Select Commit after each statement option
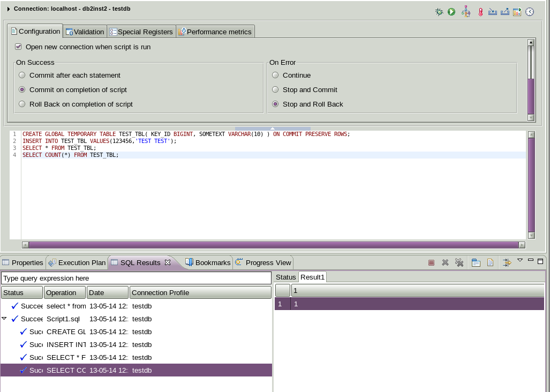 [21, 75]
